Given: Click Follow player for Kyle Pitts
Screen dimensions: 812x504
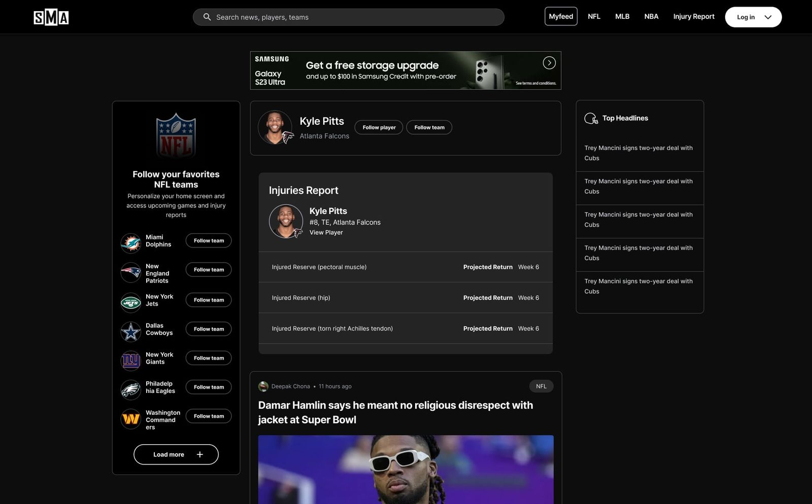Looking at the screenshot, I should (x=379, y=127).
